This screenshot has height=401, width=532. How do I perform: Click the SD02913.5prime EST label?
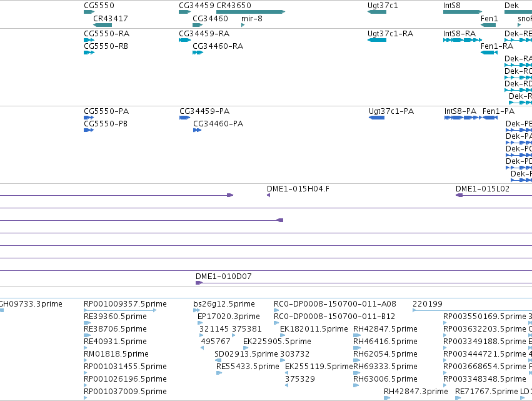(246, 354)
